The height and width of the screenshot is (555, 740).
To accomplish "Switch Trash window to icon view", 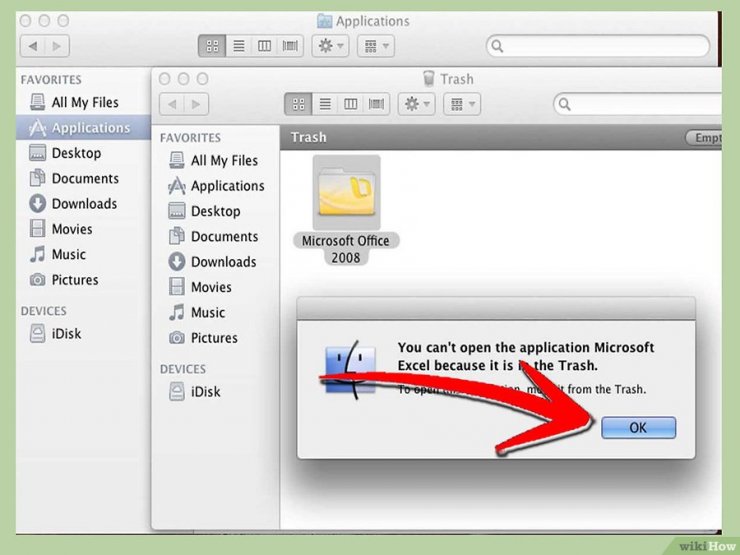I will (x=298, y=104).
